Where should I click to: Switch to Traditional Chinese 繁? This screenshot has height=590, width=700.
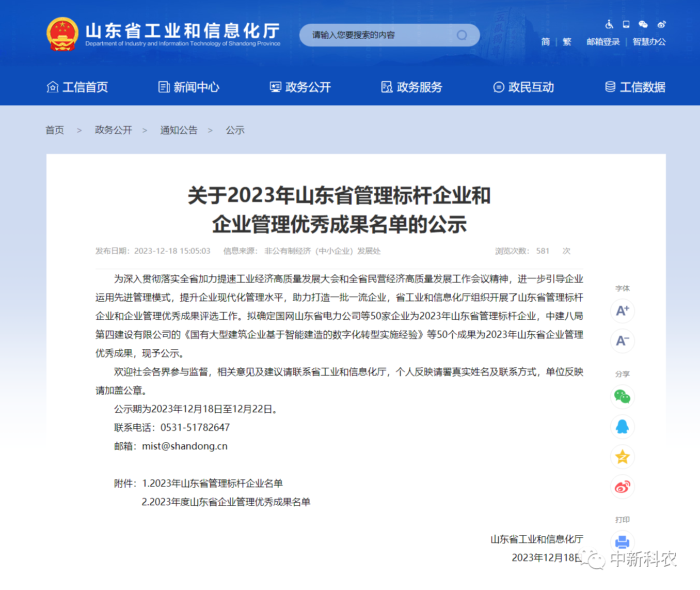tap(567, 42)
